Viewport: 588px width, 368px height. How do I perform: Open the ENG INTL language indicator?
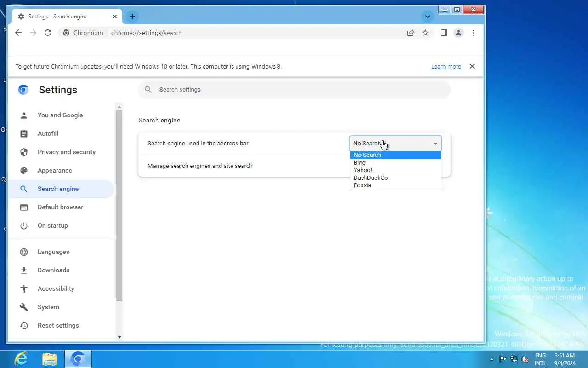click(540, 359)
